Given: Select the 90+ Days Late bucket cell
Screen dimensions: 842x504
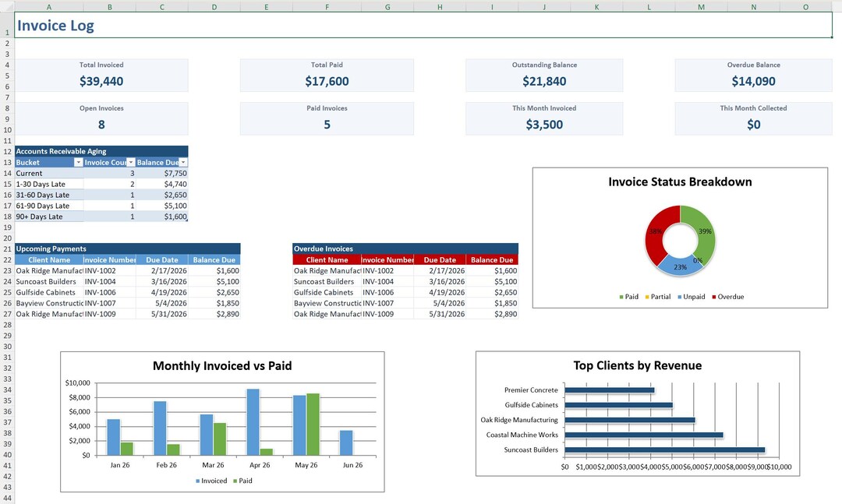Looking at the screenshot, I should 49,217.
